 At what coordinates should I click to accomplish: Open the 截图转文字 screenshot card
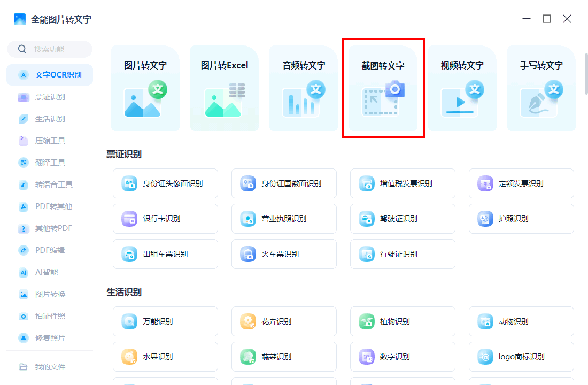[383, 89]
